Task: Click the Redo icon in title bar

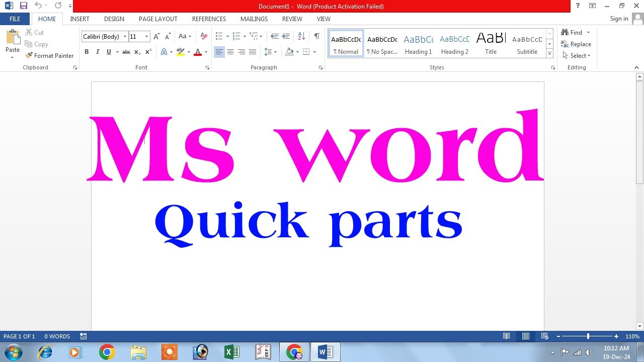Action: click(x=58, y=6)
